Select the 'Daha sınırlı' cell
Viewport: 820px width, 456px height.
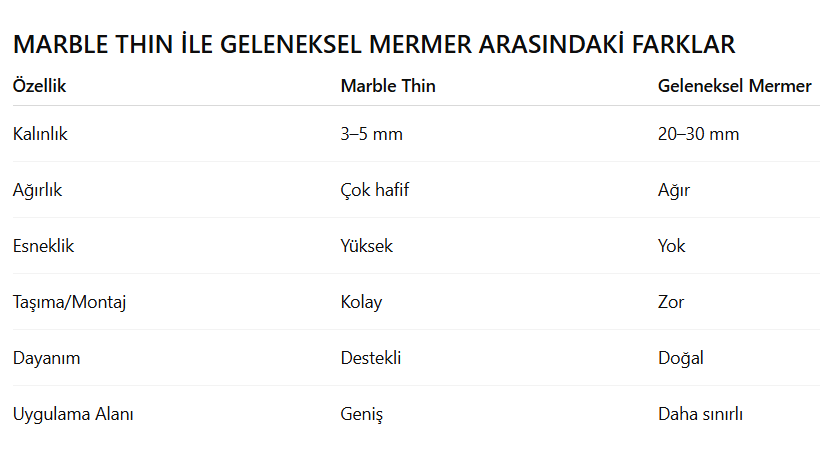click(700, 414)
